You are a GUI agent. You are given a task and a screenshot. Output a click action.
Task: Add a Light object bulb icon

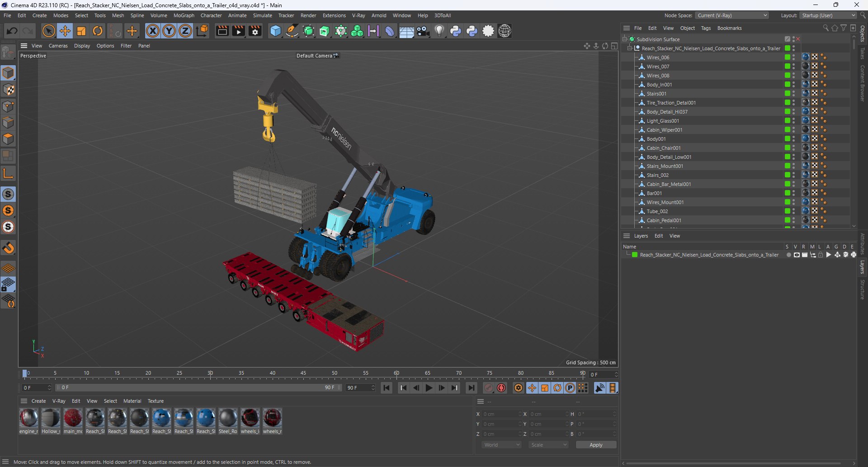pos(439,31)
